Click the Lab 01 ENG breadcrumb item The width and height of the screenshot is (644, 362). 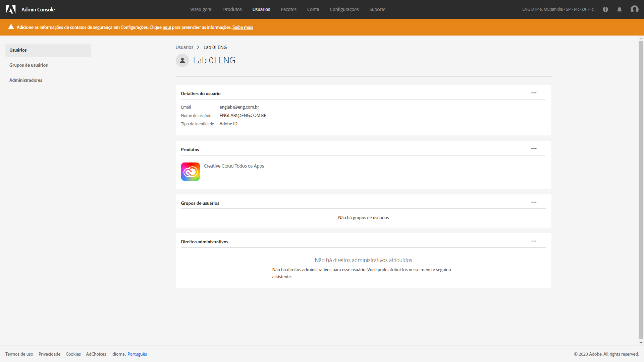tap(215, 47)
